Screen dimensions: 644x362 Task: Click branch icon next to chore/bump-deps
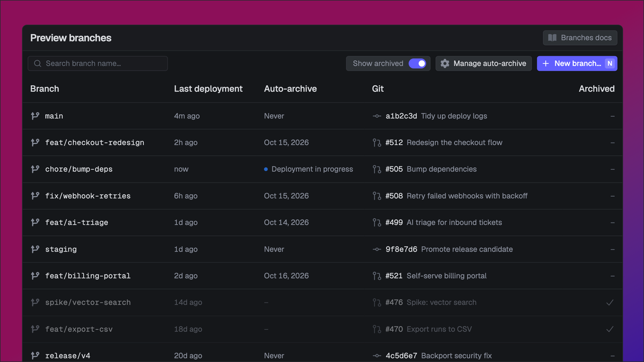35,169
